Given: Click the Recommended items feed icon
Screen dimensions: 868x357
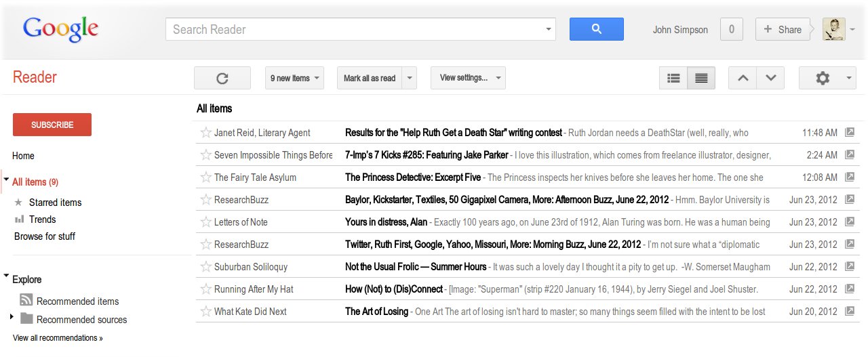Looking at the screenshot, I should 26,300.
